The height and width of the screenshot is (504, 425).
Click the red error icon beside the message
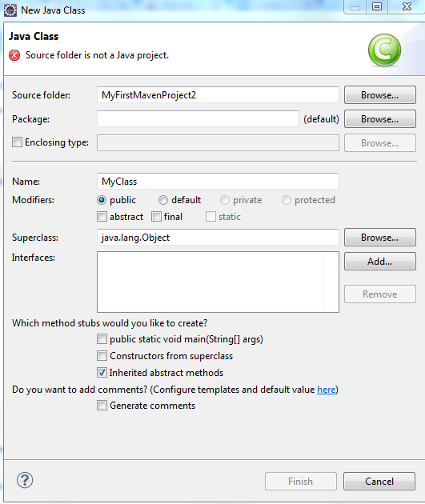click(14, 55)
